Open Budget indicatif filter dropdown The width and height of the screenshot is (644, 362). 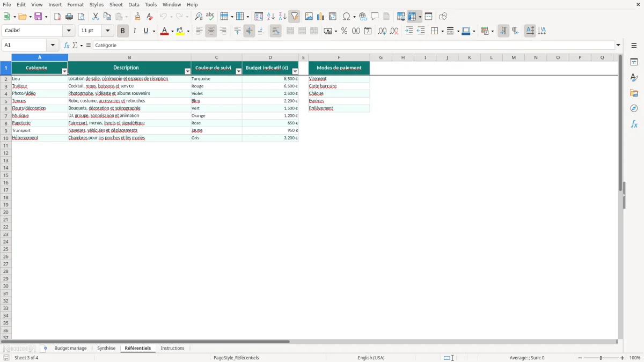coord(295,71)
